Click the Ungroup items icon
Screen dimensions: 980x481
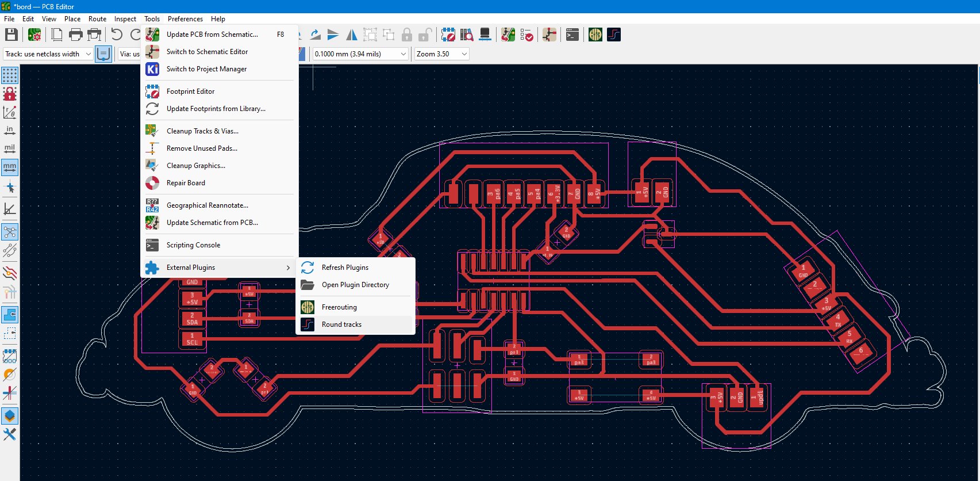pos(389,35)
